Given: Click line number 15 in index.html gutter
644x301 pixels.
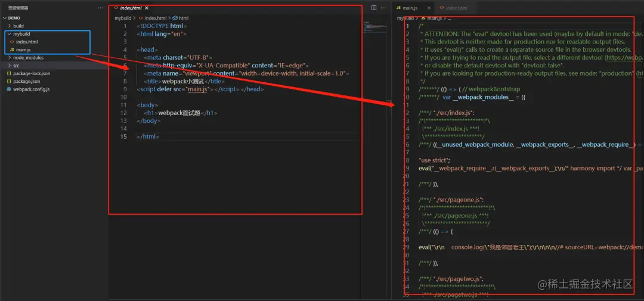Looking at the screenshot, I should coord(123,136).
